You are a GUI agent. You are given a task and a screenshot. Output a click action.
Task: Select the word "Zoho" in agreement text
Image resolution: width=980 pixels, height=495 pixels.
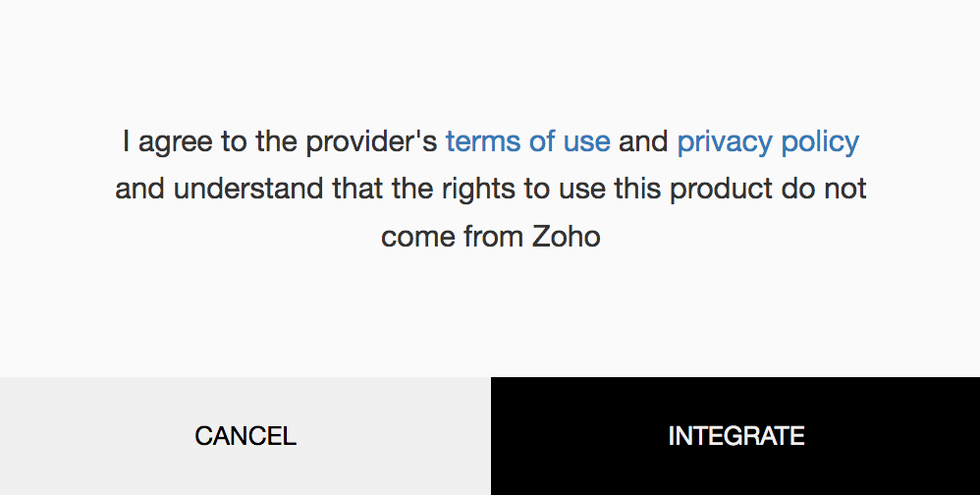point(567,237)
